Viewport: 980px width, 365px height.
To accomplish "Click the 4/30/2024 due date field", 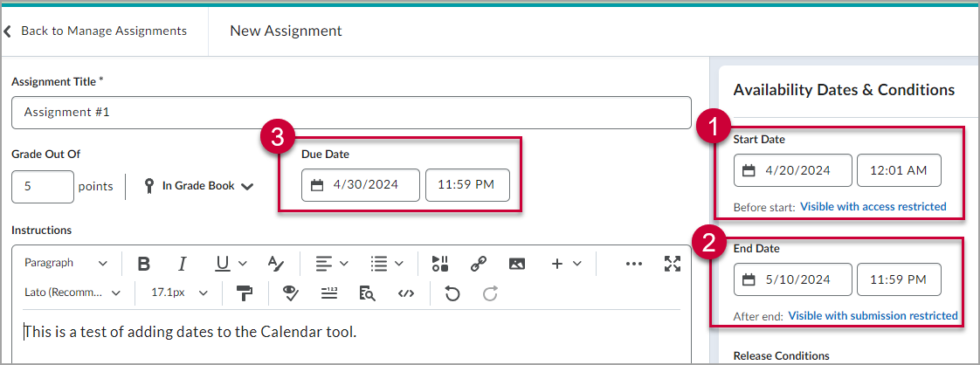I will [361, 185].
